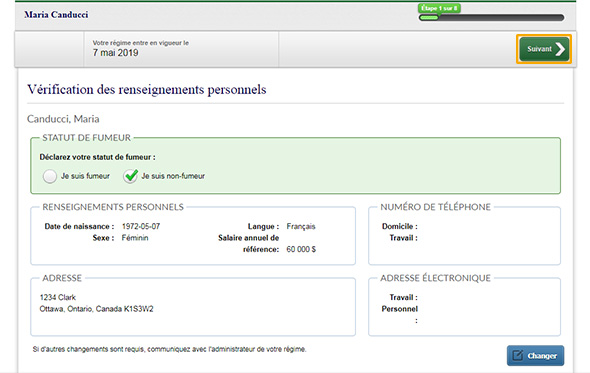Click the address line 1234 Clark
Viewport: 590px width, 373px height.
58,297
